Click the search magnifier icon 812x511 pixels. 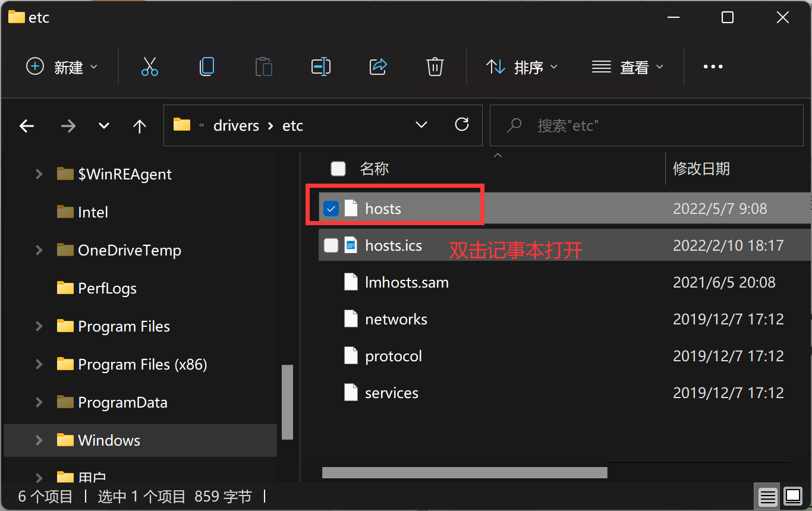(514, 125)
